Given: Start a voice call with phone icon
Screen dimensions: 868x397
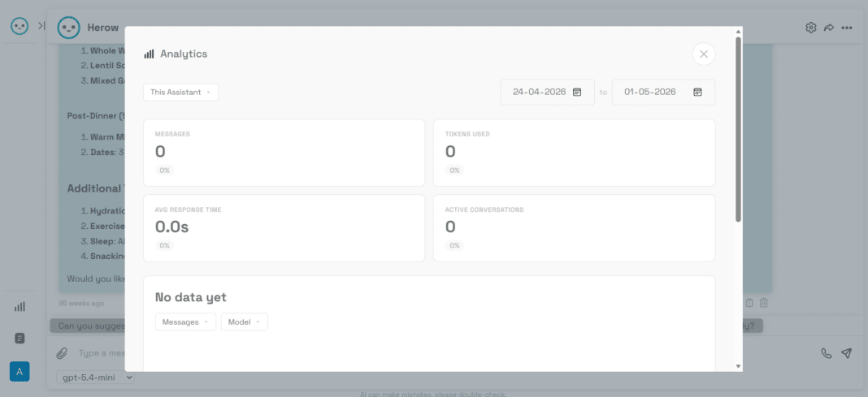Looking at the screenshot, I should pyautogui.click(x=827, y=353).
